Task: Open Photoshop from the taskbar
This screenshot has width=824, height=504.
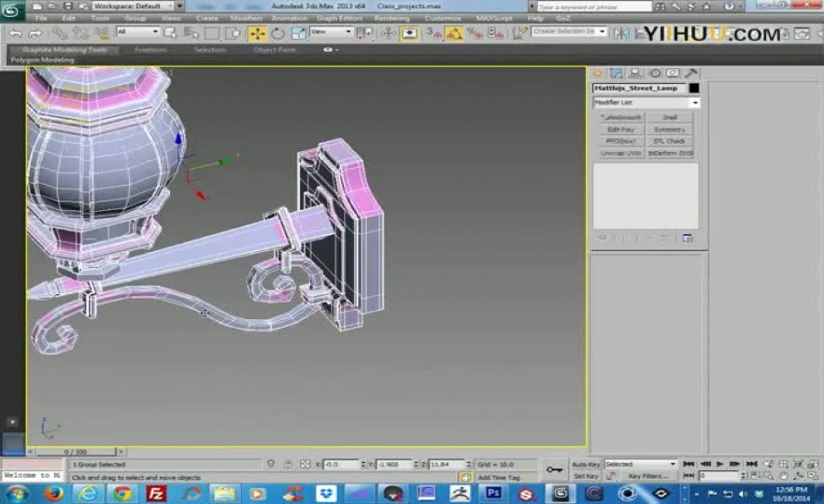Action: [493, 494]
